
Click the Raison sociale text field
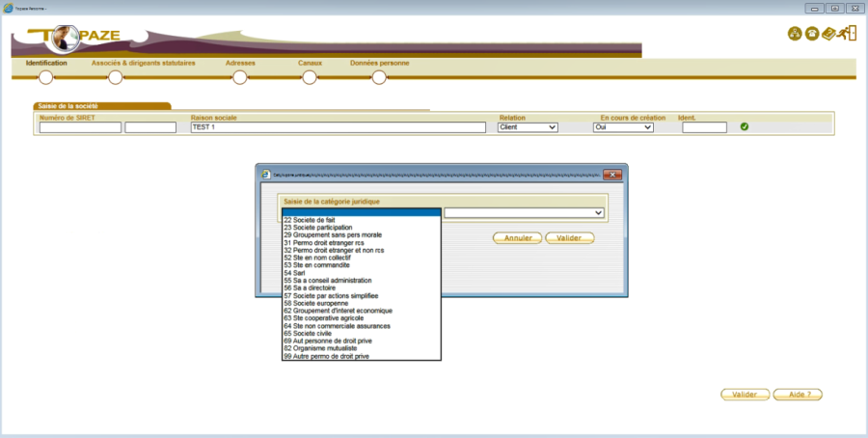click(338, 127)
